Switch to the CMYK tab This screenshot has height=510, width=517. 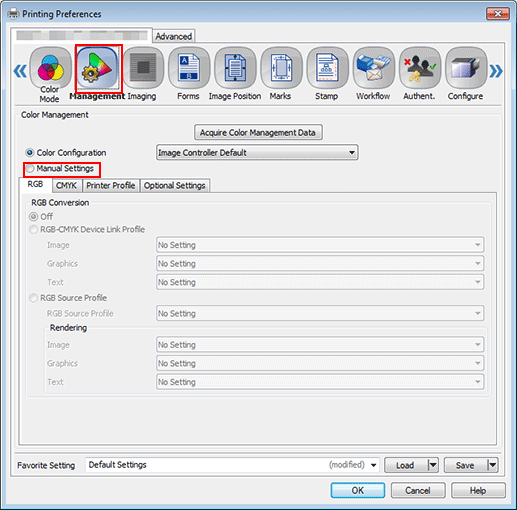[66, 186]
